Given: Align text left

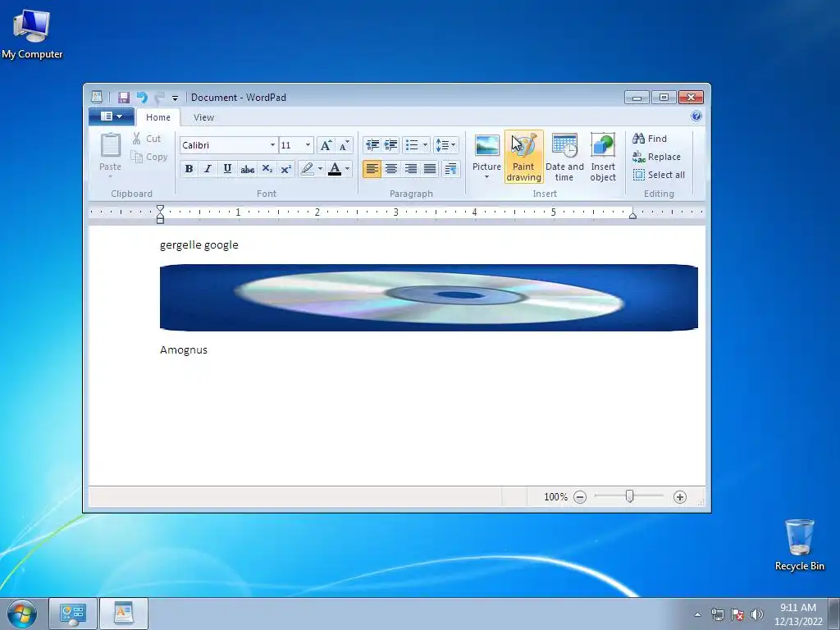Looking at the screenshot, I should (372, 169).
